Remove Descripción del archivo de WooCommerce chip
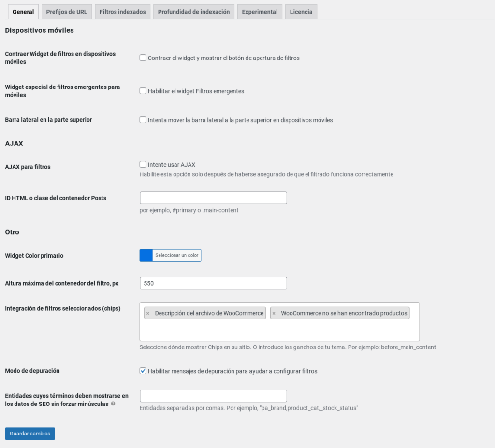The height and width of the screenshot is (448, 495). (148, 313)
